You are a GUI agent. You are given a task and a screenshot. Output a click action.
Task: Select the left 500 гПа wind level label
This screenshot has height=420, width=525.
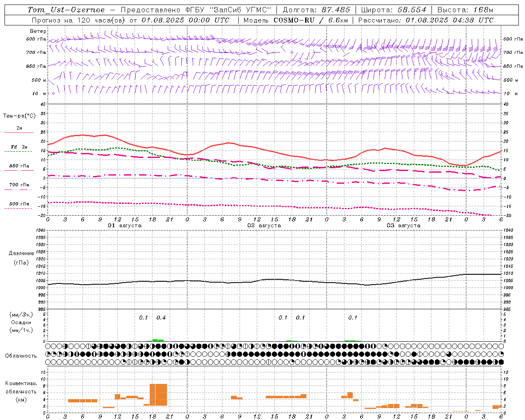36,39
